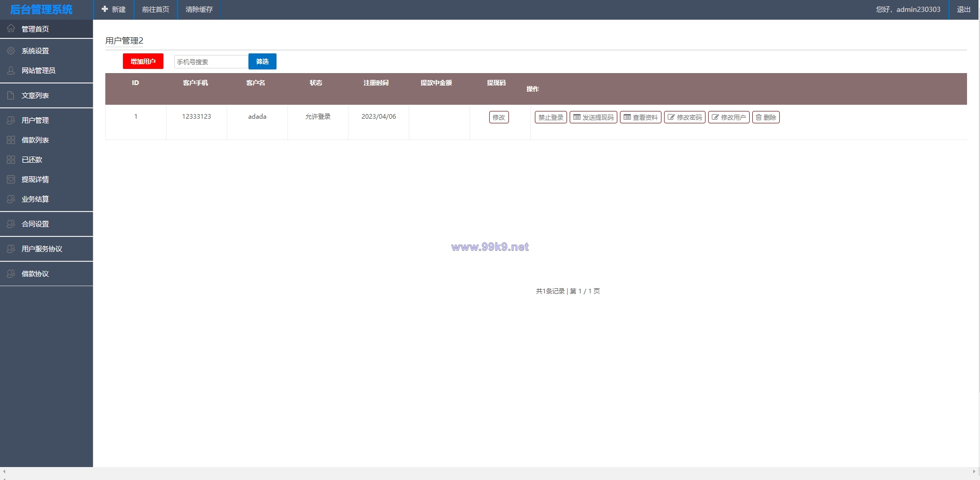Click the 用户管理2 page title
The image size is (980, 480).
(125, 40)
